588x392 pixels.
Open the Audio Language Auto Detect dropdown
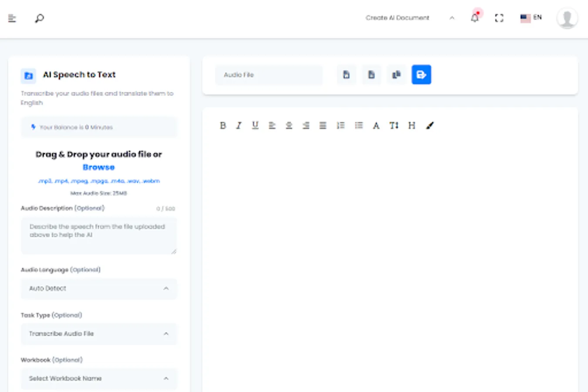pos(99,289)
